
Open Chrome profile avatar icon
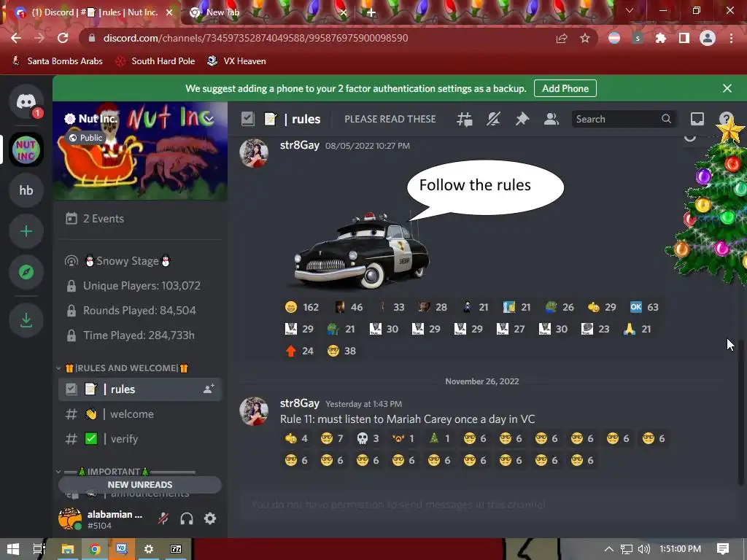click(x=708, y=38)
